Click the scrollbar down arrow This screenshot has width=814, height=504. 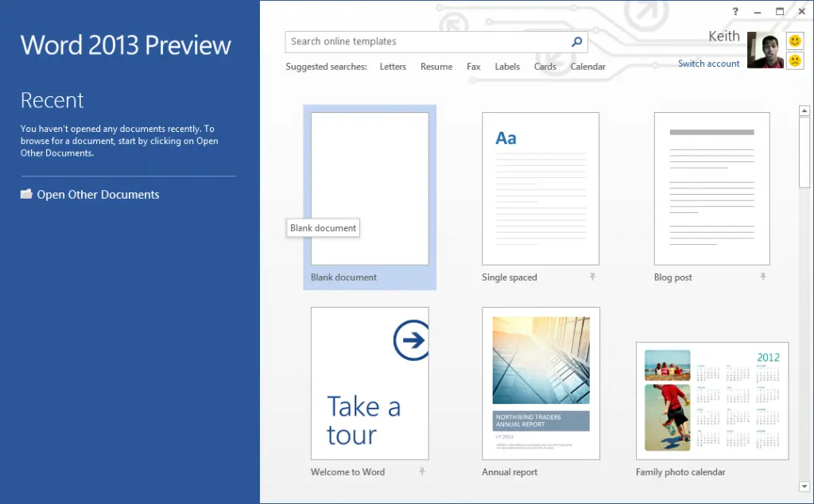[804, 487]
